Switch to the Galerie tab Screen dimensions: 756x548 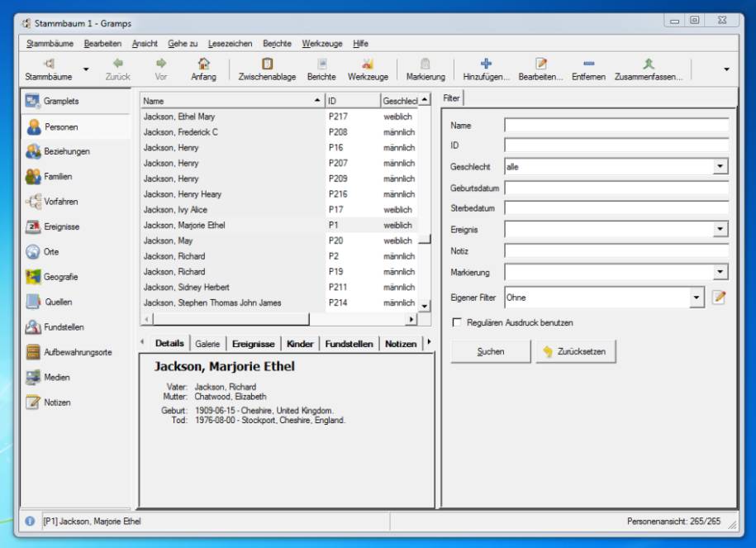point(207,343)
